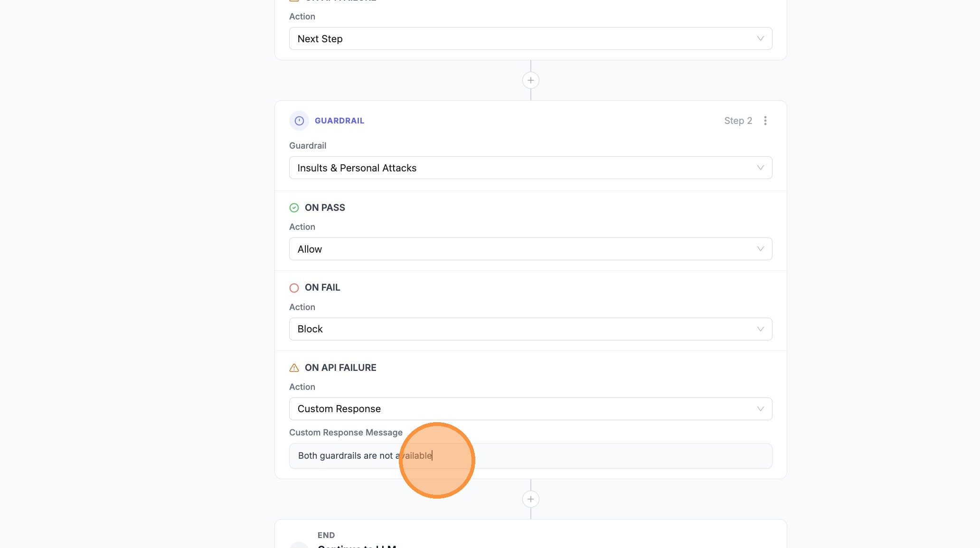Click the green ON PASS check icon
Screen dimensions: 980x548
(294, 208)
